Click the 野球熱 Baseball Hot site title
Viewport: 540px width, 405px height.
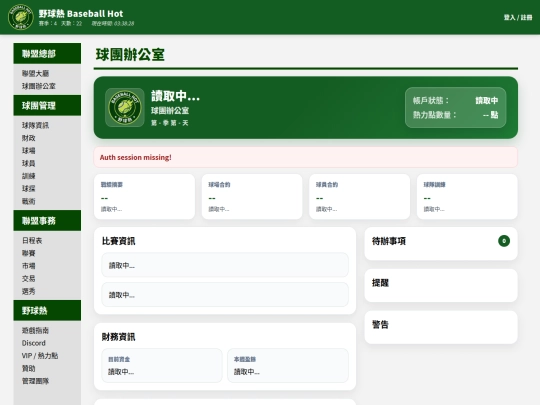(81, 13)
